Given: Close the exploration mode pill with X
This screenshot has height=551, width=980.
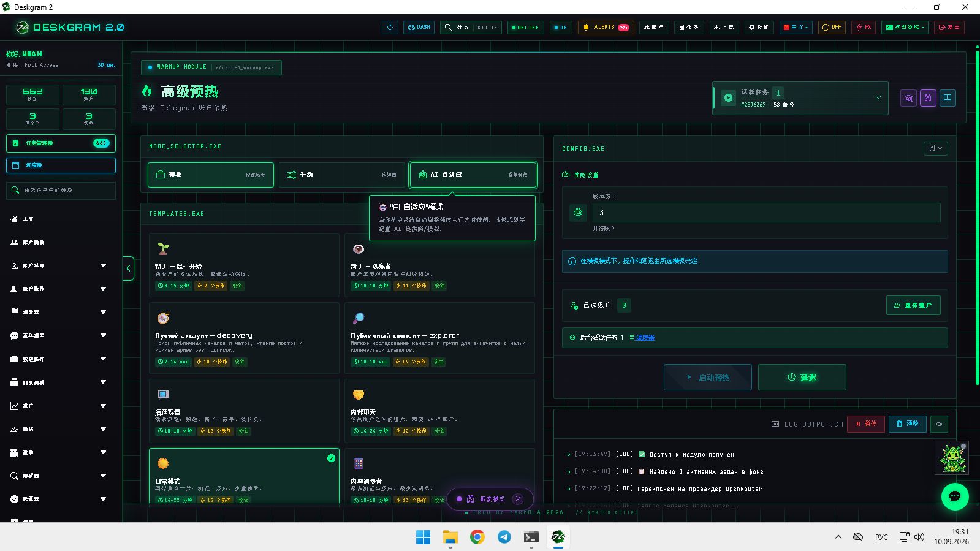Looking at the screenshot, I should [x=518, y=499].
